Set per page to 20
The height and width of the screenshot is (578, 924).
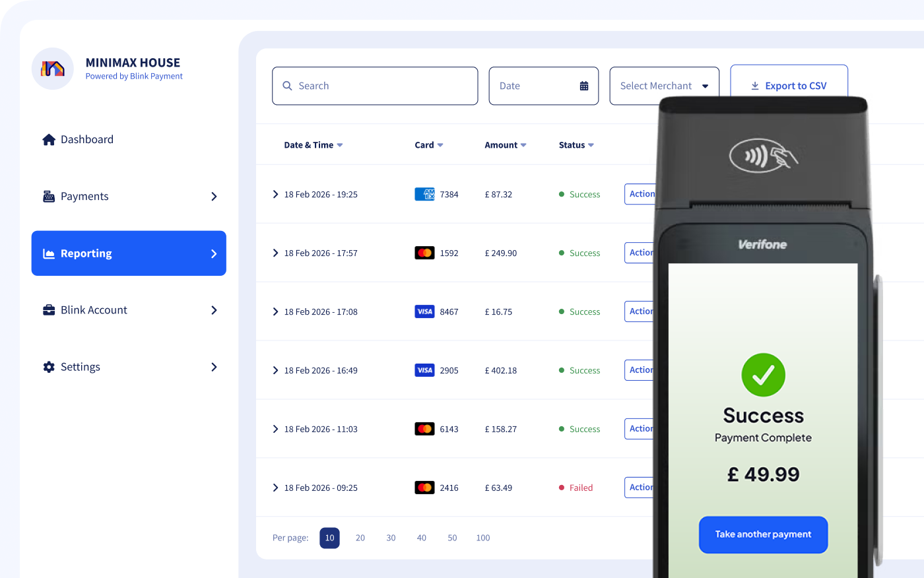[x=360, y=538]
